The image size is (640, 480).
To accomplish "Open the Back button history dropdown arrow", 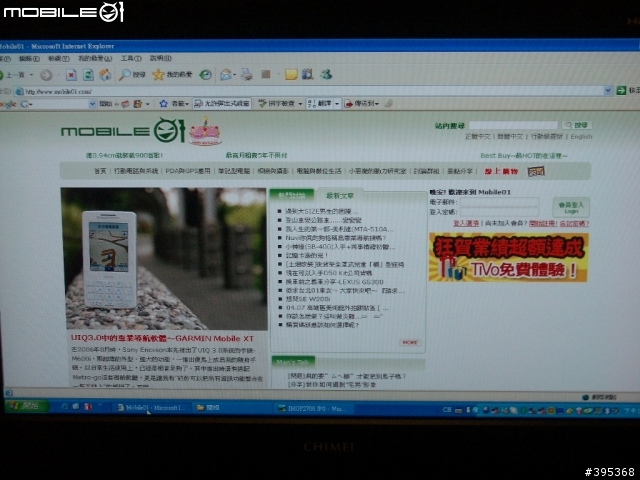I will click(31, 75).
